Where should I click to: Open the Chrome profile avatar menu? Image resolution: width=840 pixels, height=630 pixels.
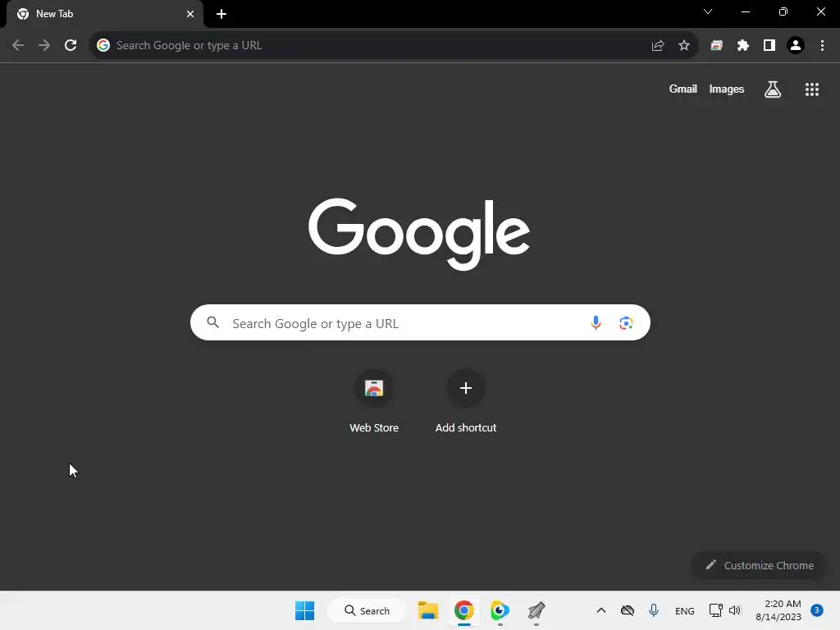(796, 46)
